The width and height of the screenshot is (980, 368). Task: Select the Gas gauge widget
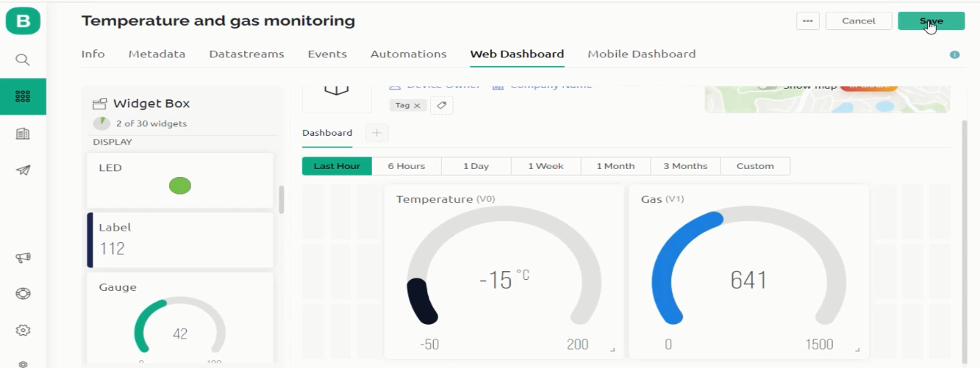pos(749,271)
